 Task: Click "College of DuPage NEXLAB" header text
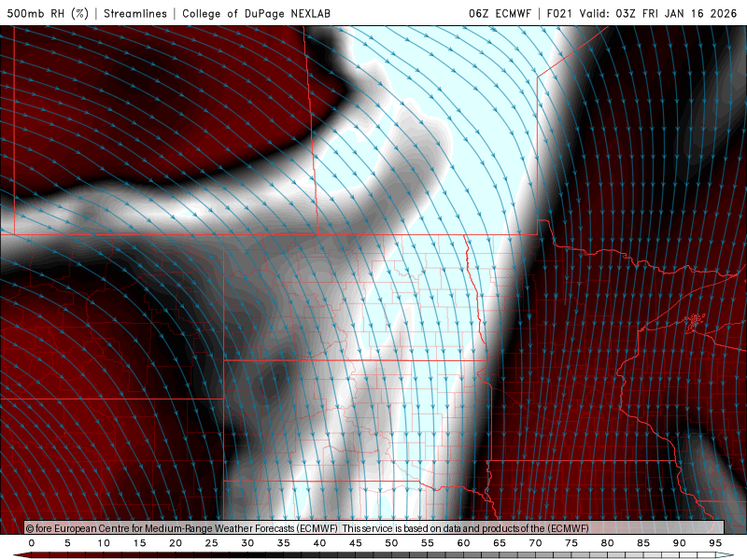[256, 13]
